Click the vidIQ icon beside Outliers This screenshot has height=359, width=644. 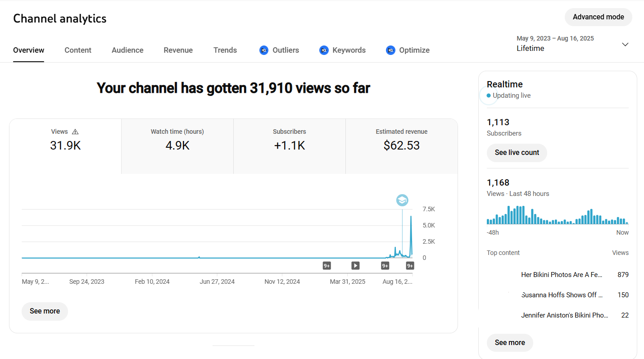pyautogui.click(x=264, y=50)
